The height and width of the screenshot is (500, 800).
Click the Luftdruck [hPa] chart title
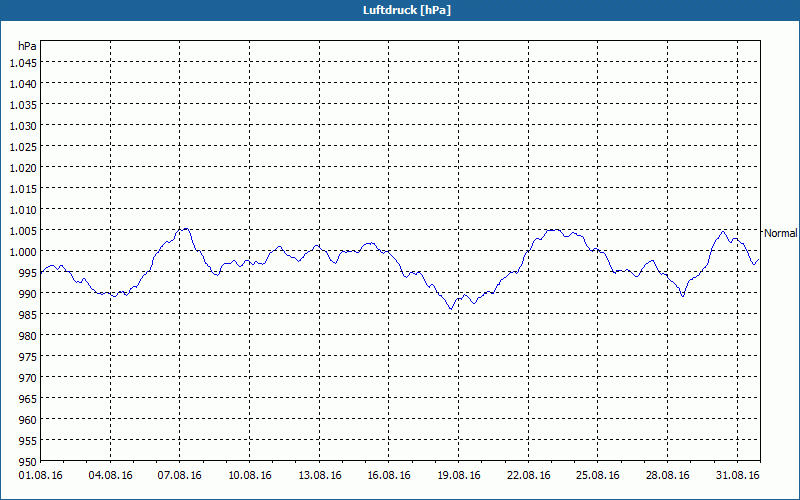(407, 10)
